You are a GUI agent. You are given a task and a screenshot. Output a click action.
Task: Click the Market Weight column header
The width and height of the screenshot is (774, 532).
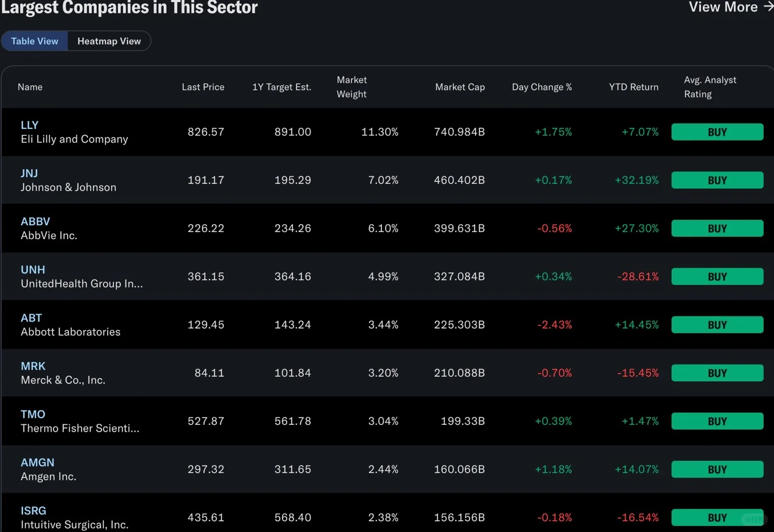pyautogui.click(x=351, y=87)
